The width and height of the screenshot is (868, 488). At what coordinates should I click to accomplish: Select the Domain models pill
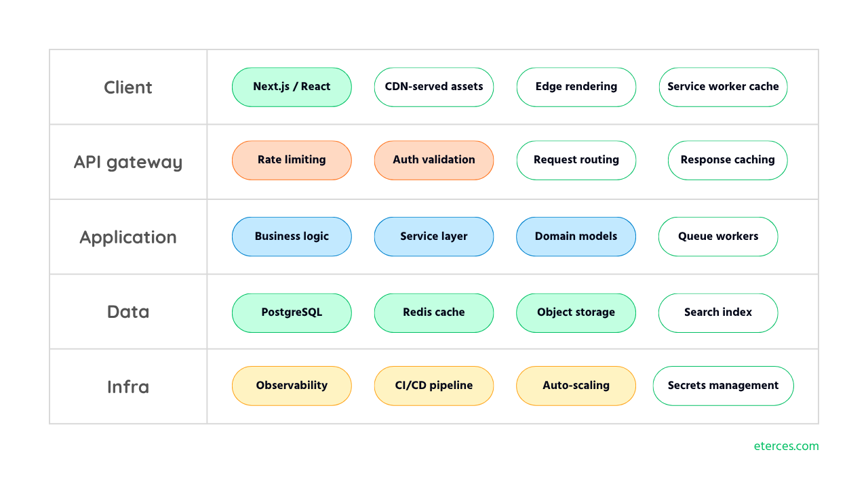click(x=576, y=237)
